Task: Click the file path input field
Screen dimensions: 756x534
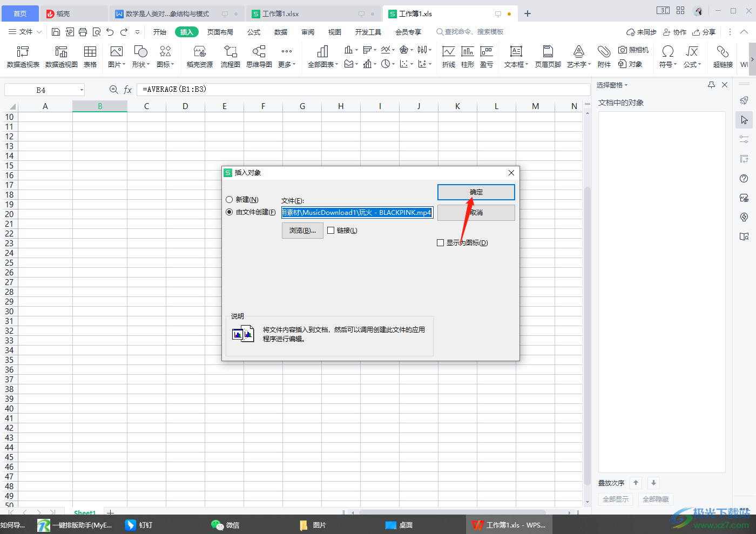Action: click(357, 213)
